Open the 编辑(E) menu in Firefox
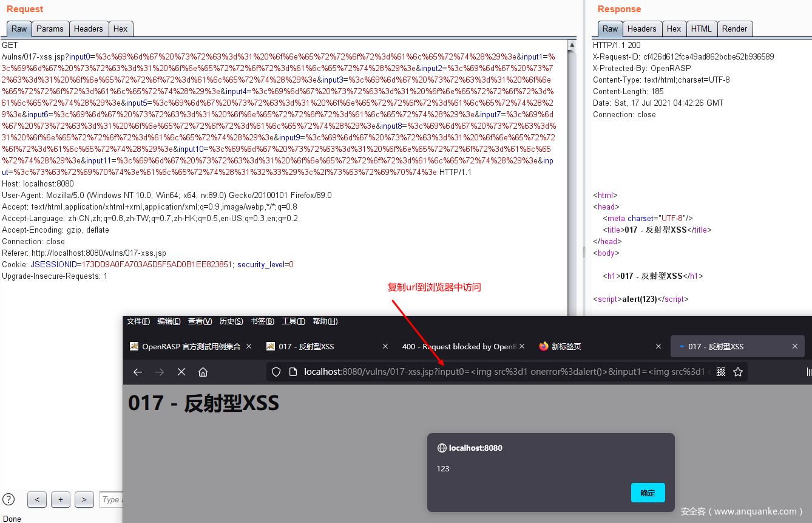This screenshot has height=523, width=812. (169, 321)
